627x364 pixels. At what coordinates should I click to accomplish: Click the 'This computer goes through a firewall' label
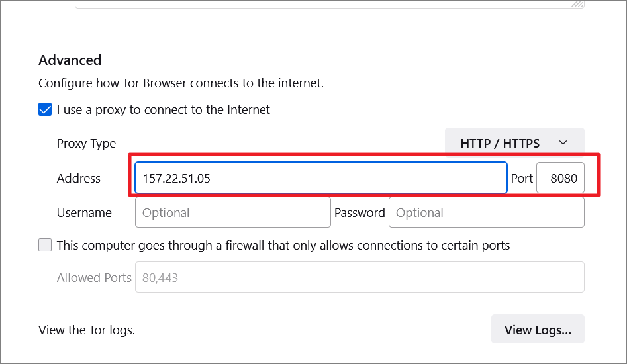pyautogui.click(x=283, y=245)
